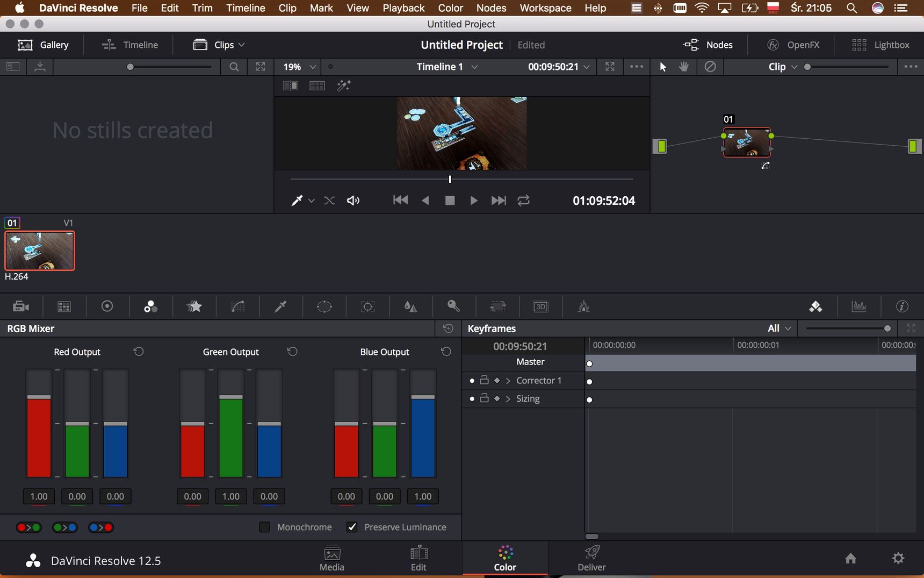Enable the Monochrome checkbox
The height and width of the screenshot is (578, 924).
264,527
